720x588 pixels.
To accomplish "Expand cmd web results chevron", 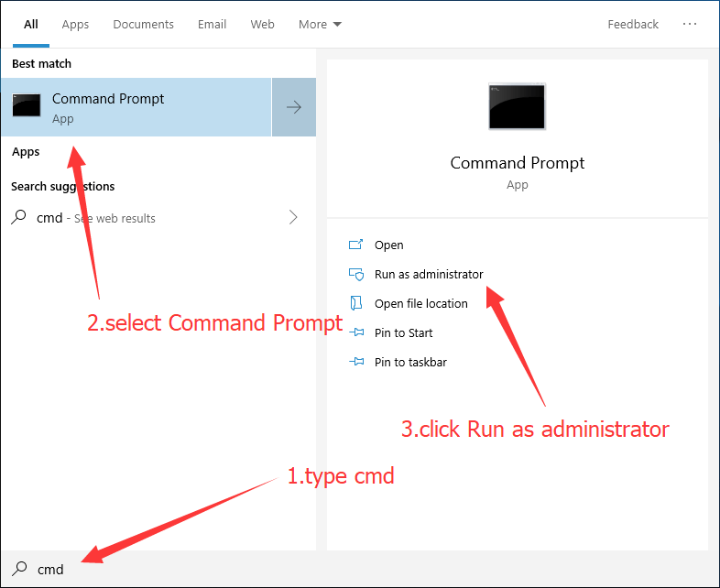I will (x=293, y=218).
